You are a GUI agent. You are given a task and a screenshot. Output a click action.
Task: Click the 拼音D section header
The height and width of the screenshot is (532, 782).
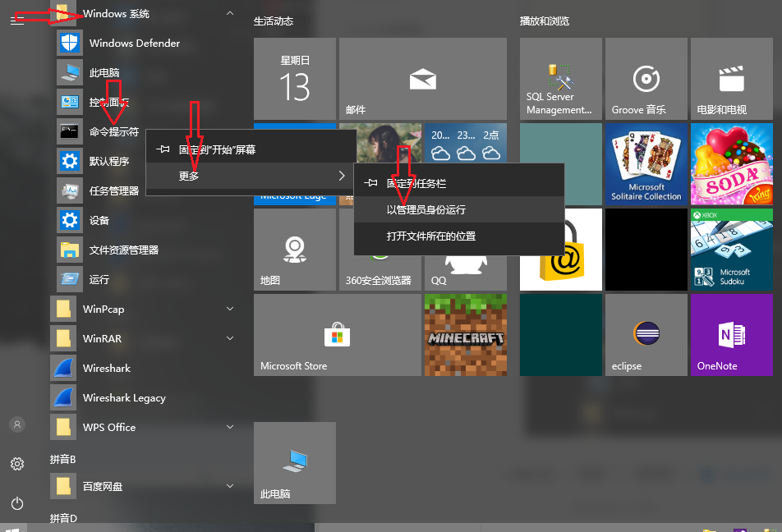coord(63,519)
